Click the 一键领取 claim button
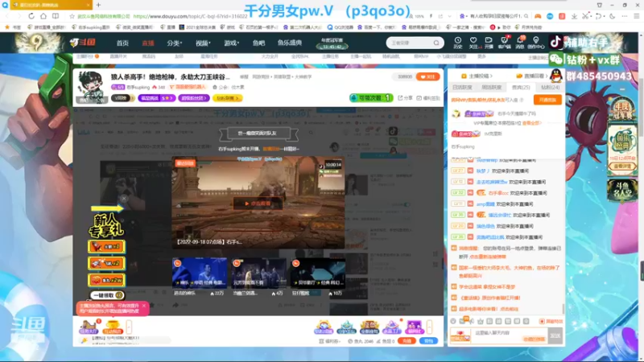Viewport: 644px width, 362px height. point(107,295)
